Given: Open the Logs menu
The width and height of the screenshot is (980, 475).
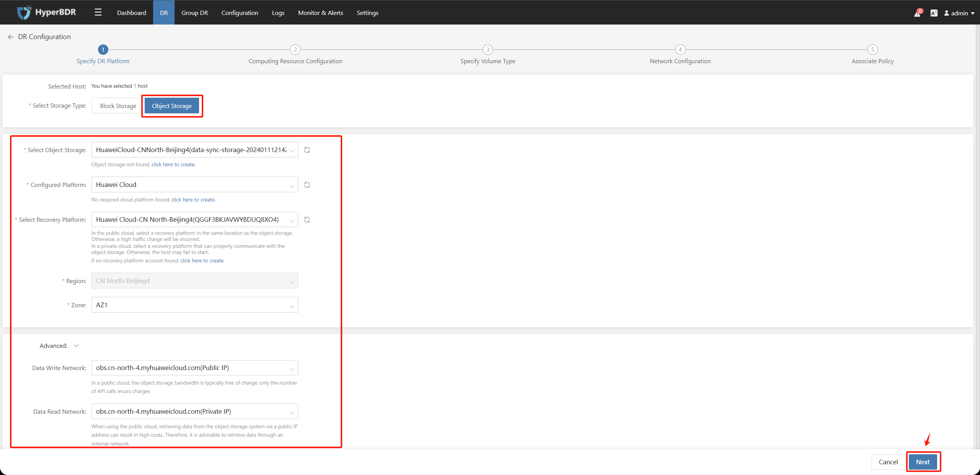Looking at the screenshot, I should click(278, 13).
